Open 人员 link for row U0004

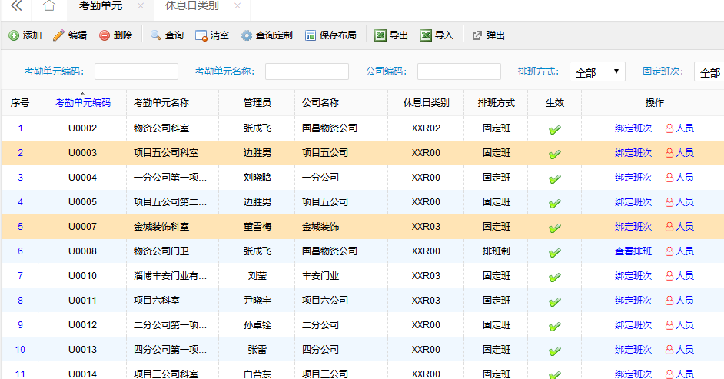coord(684,177)
